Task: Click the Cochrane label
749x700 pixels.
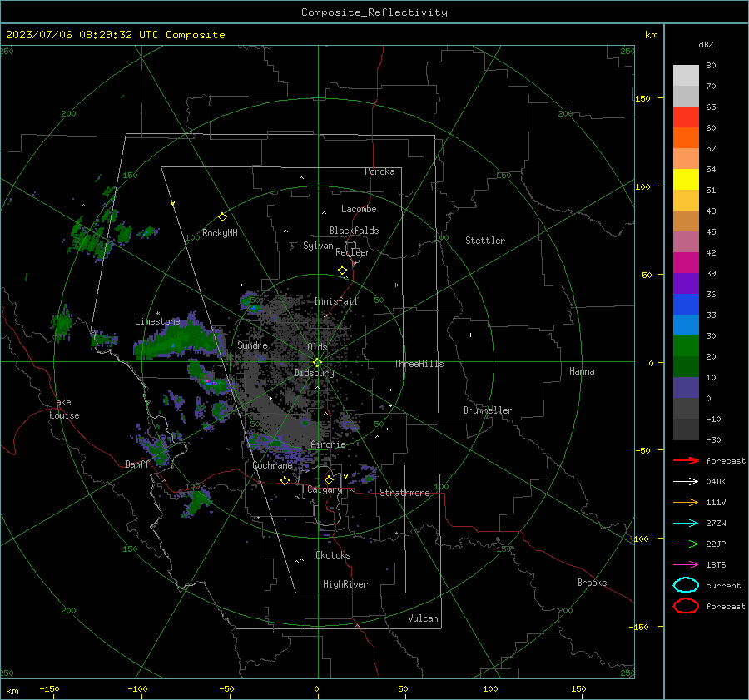Action: [272, 465]
